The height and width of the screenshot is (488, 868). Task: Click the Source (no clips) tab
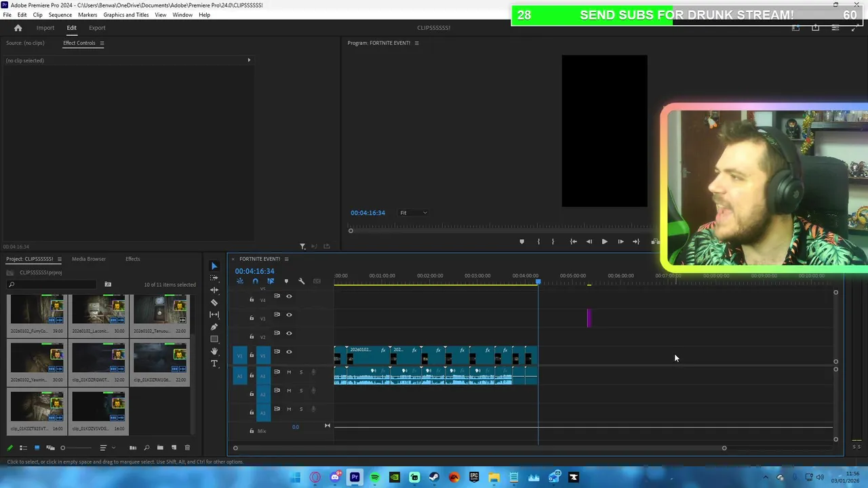pyautogui.click(x=25, y=43)
